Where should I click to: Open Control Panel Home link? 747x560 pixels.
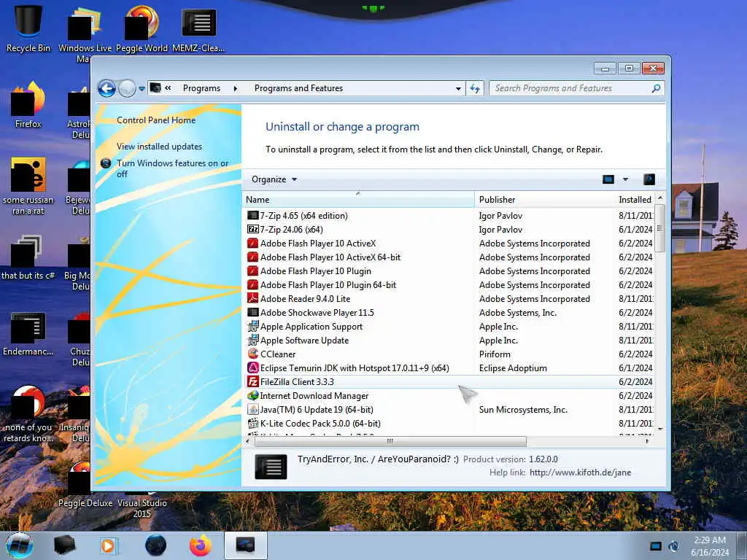(156, 120)
